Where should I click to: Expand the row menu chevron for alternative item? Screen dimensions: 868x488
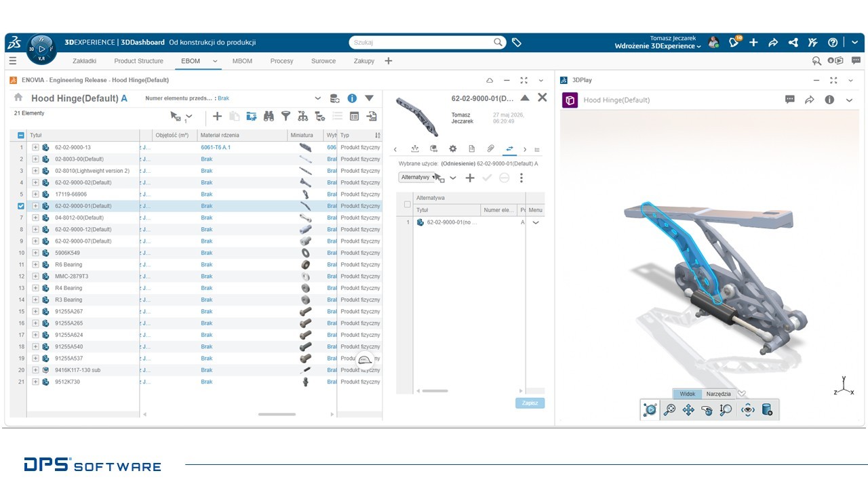click(x=536, y=222)
